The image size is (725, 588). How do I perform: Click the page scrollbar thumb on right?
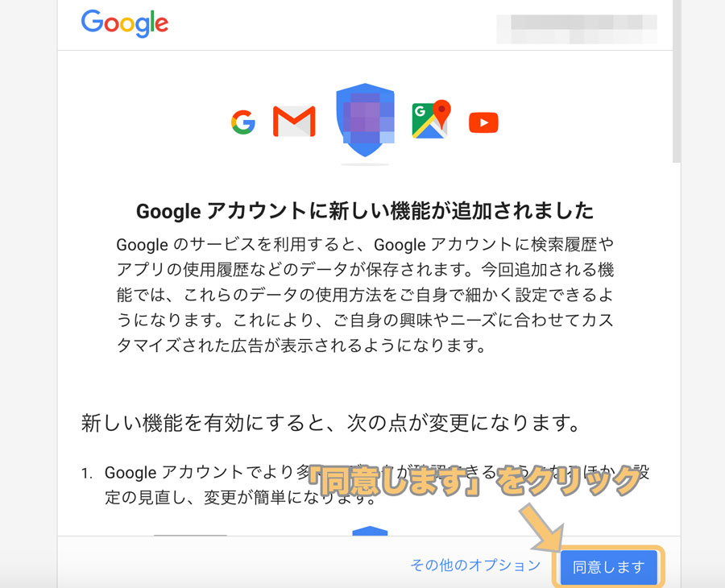677,81
